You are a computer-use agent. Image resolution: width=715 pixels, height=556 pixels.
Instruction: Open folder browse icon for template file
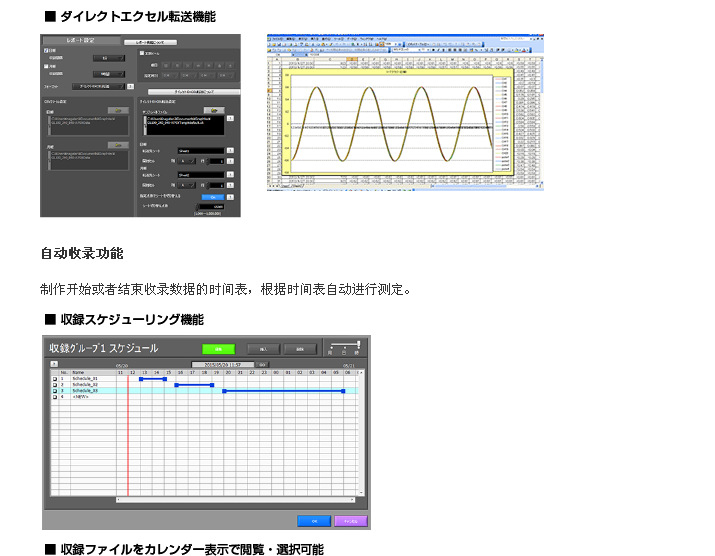click(x=214, y=110)
